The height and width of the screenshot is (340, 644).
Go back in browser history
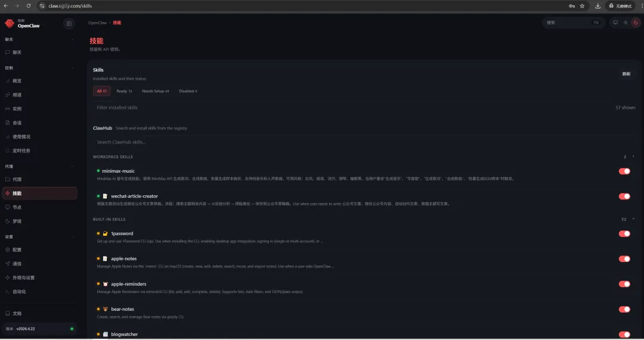6,6
